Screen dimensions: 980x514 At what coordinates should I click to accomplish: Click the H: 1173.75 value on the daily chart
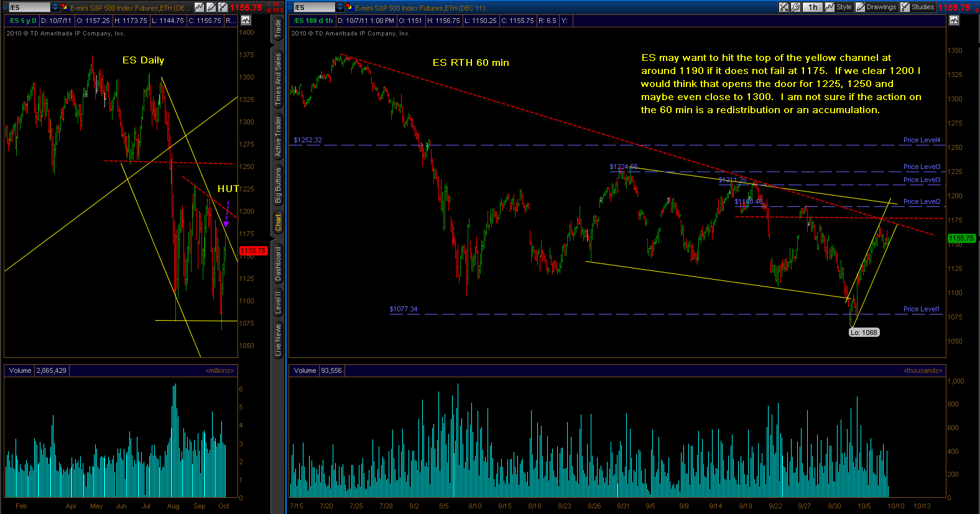(x=131, y=21)
